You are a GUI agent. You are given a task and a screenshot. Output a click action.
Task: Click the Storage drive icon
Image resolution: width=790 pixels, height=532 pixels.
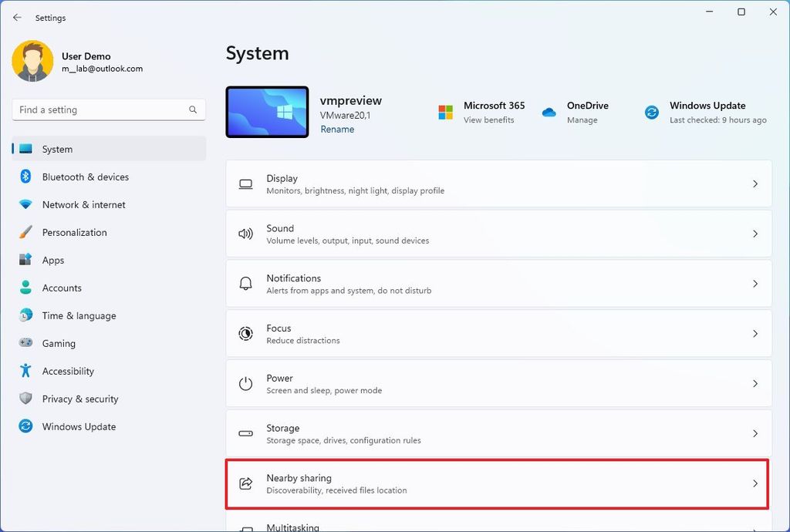click(245, 433)
